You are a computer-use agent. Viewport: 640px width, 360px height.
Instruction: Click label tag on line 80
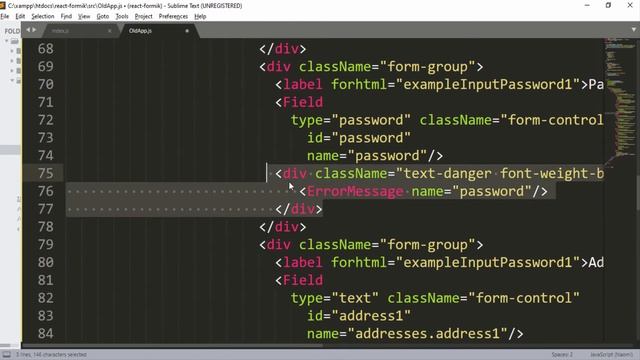303,262
